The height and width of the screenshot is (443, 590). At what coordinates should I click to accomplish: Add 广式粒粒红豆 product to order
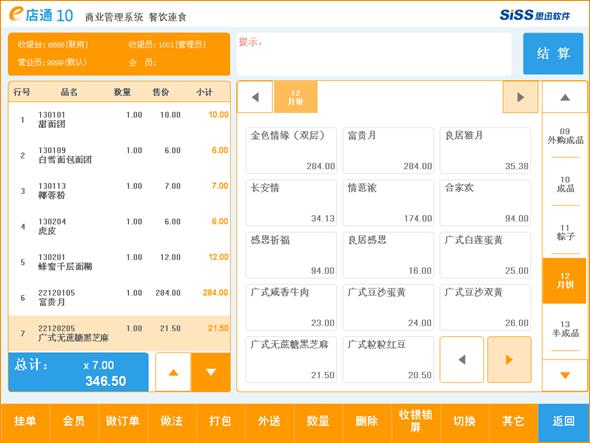388,360
